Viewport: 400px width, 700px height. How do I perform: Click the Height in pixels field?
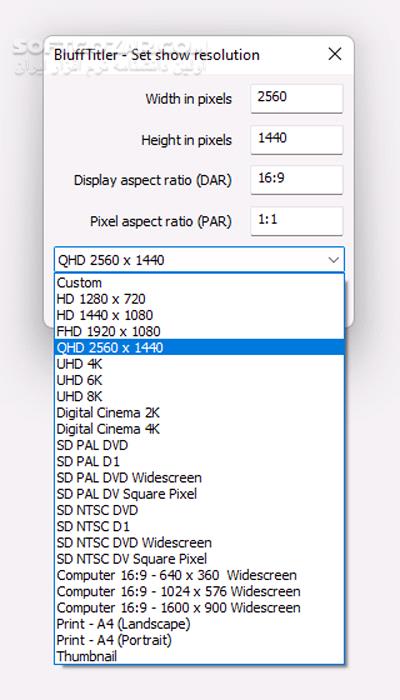click(297, 139)
